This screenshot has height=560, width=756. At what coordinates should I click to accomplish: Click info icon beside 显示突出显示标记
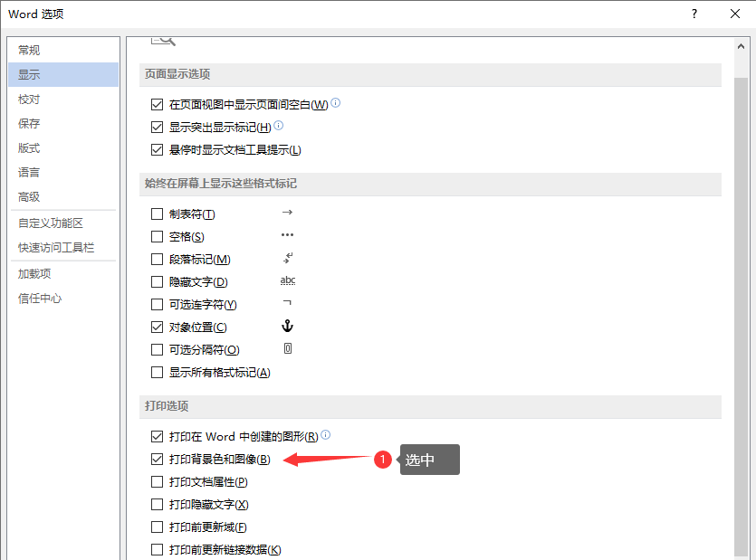pyautogui.click(x=279, y=126)
